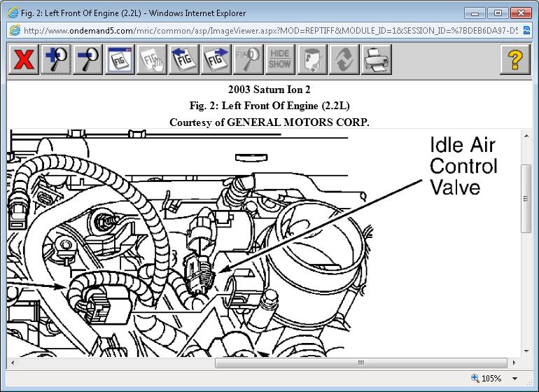Go to the next figure
539x392 pixels.
pyautogui.click(x=216, y=60)
